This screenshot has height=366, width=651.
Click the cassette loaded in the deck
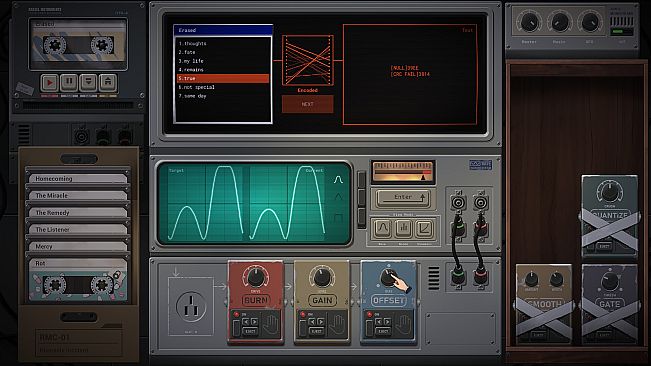(x=78, y=44)
